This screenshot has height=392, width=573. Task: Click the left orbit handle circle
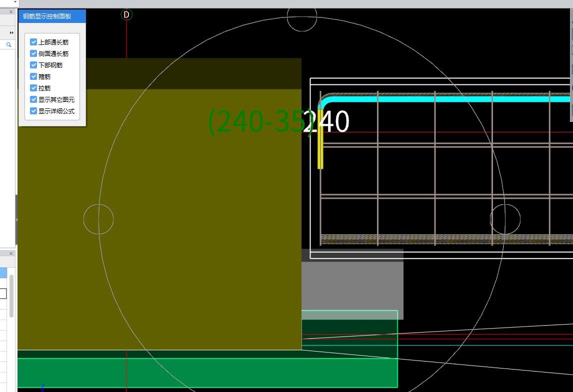[98, 219]
